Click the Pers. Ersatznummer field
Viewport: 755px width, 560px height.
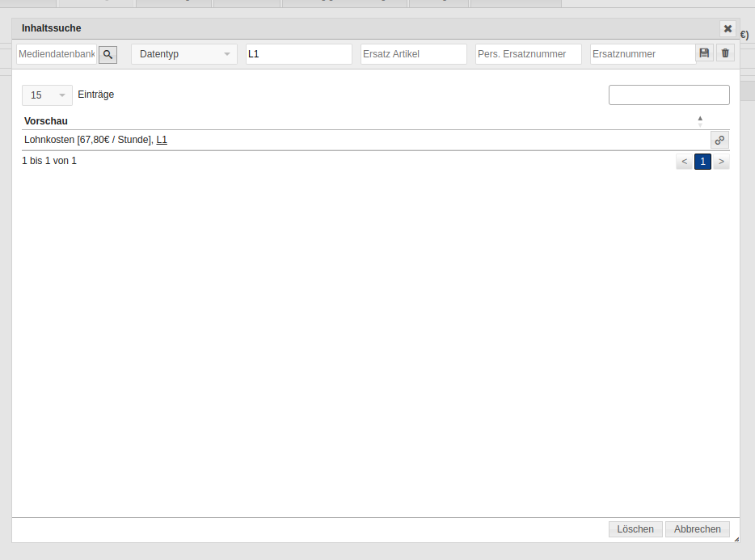click(x=529, y=54)
